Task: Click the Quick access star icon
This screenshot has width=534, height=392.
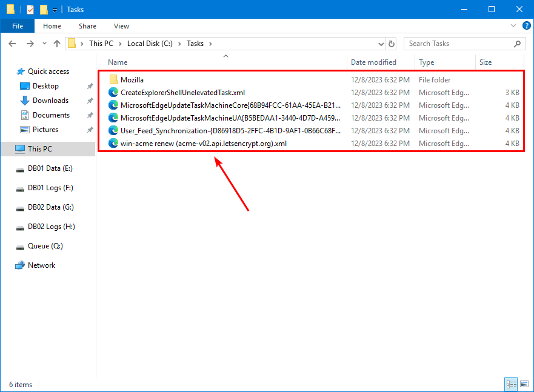Action: coord(21,71)
